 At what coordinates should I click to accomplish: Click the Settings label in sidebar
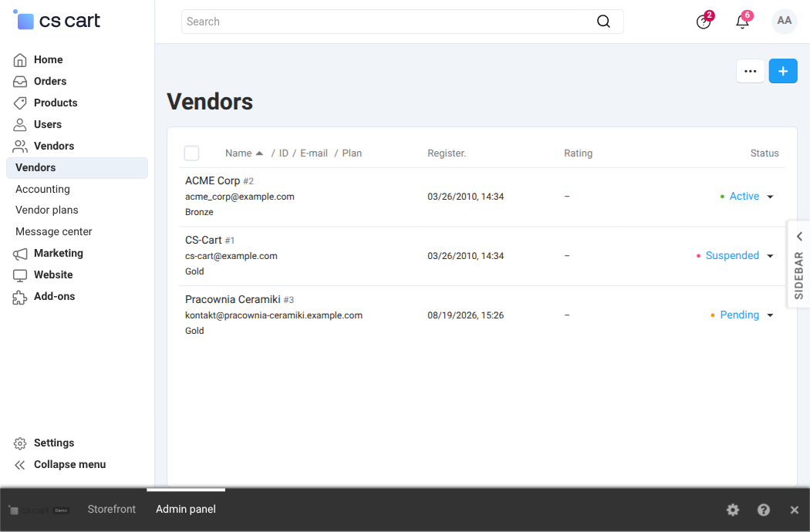tap(54, 443)
